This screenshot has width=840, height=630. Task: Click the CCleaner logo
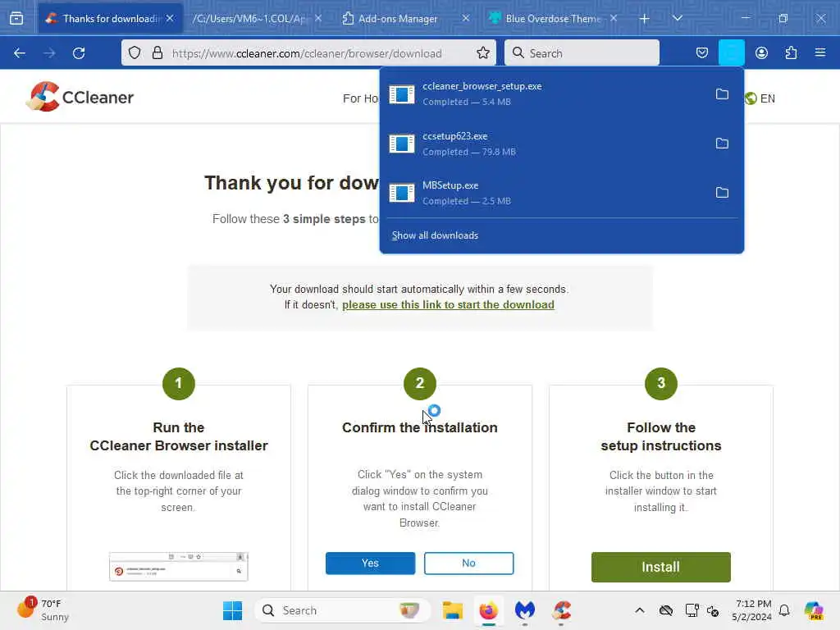pos(80,97)
